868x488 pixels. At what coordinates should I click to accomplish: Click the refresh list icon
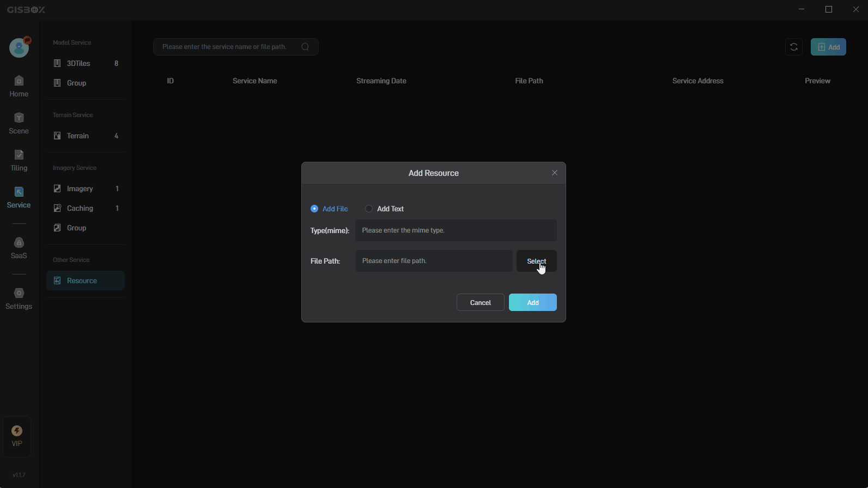[793, 47]
